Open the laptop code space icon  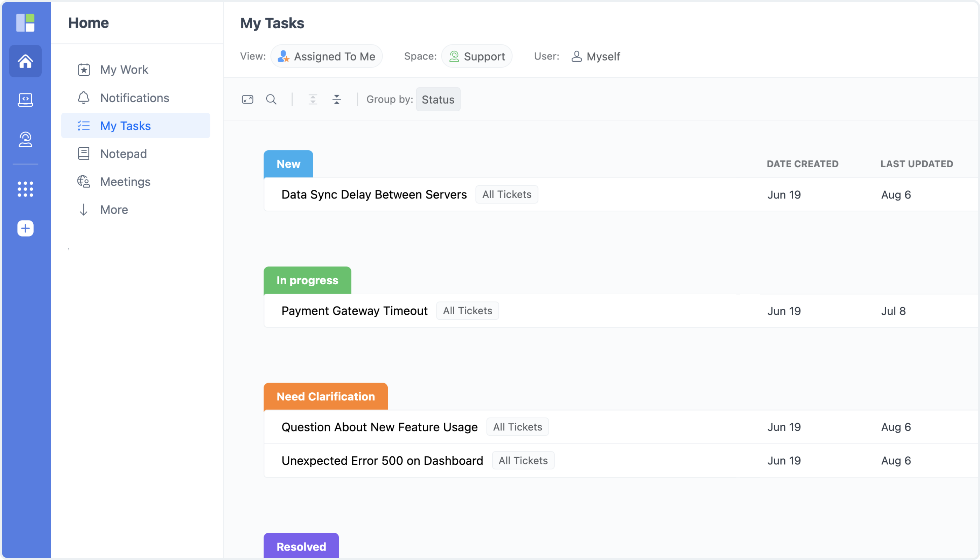26,100
